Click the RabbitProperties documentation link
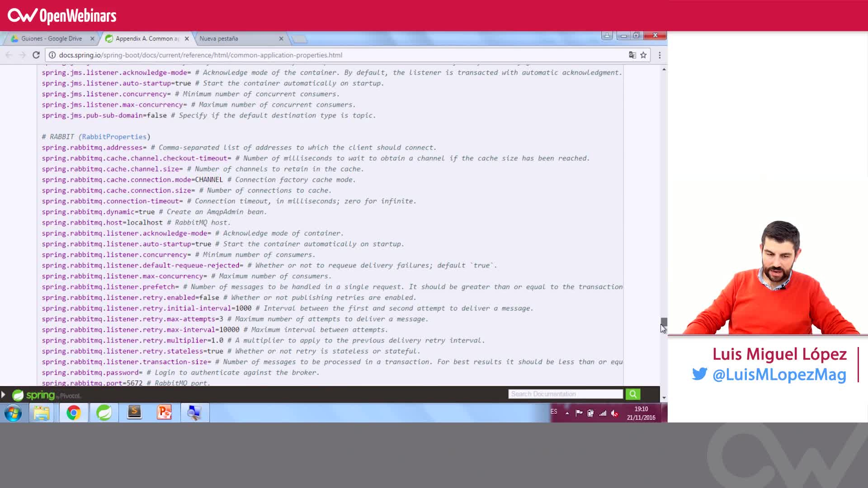 (113, 136)
